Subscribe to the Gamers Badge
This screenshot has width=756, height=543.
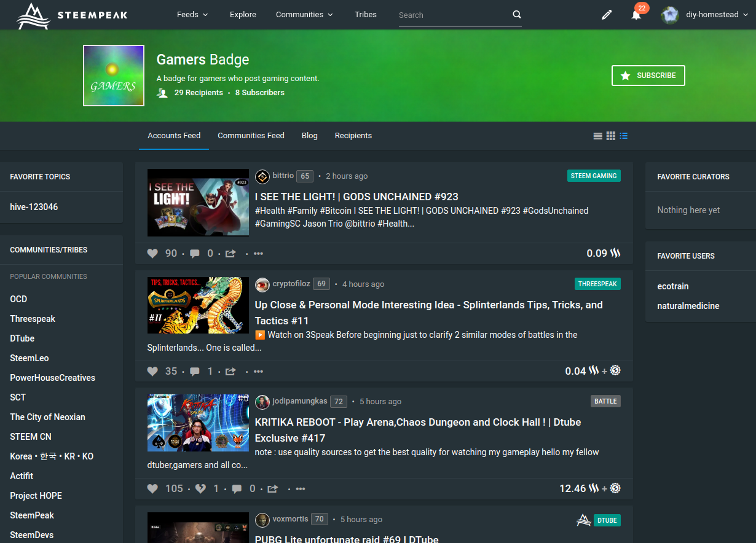click(x=648, y=75)
